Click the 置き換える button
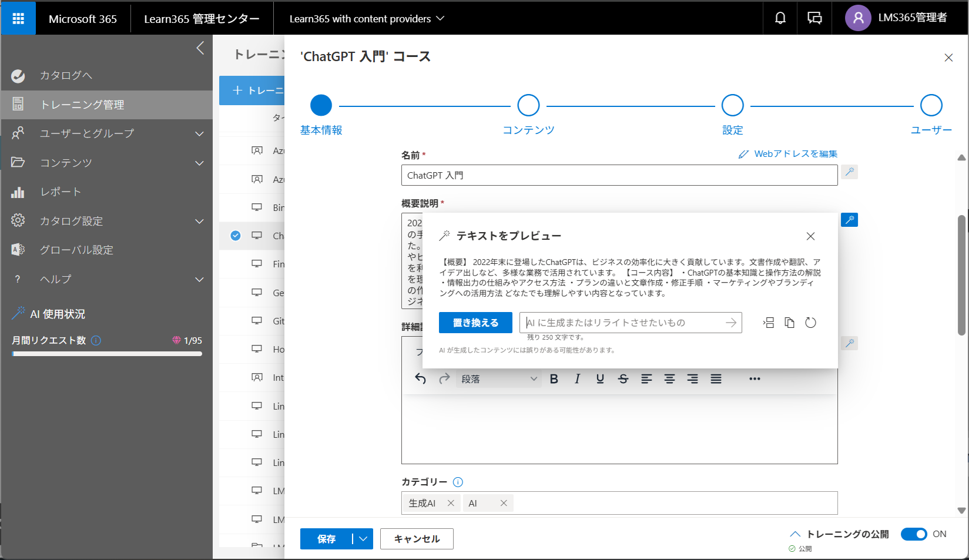The image size is (969, 560). point(475,323)
